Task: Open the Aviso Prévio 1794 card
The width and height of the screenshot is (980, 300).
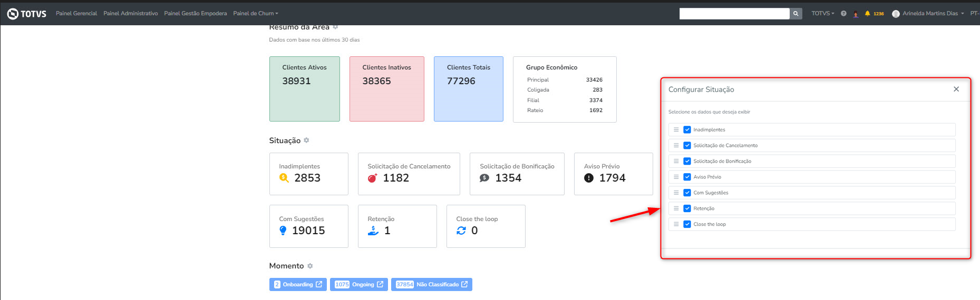Action: pyautogui.click(x=614, y=174)
